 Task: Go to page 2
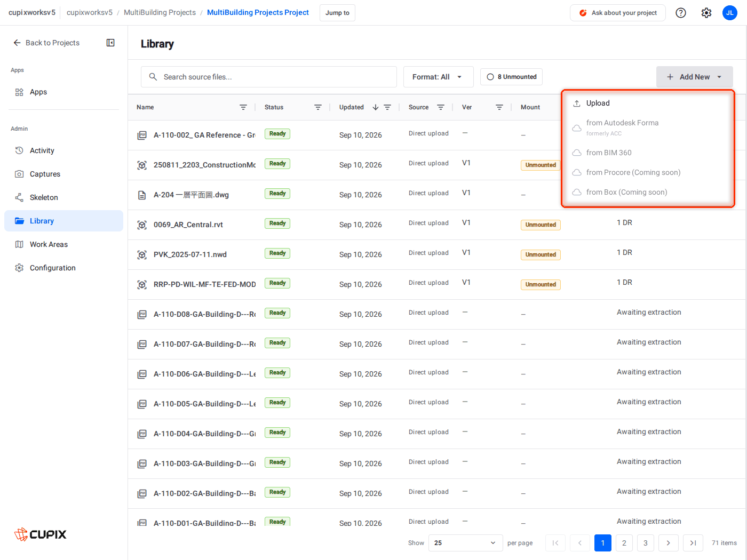point(624,543)
